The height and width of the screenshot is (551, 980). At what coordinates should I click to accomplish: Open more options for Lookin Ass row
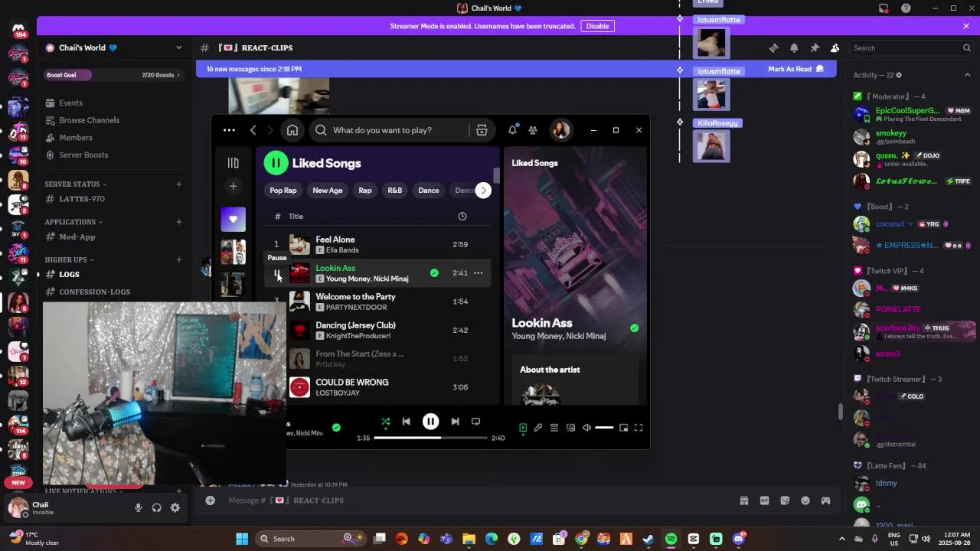coord(478,272)
